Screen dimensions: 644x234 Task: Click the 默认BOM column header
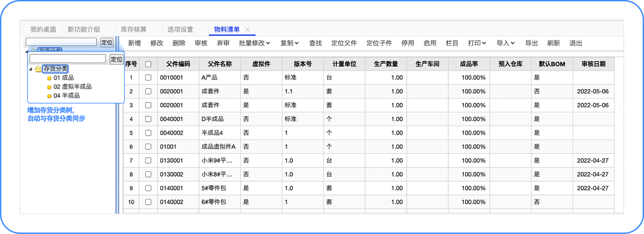click(x=552, y=64)
